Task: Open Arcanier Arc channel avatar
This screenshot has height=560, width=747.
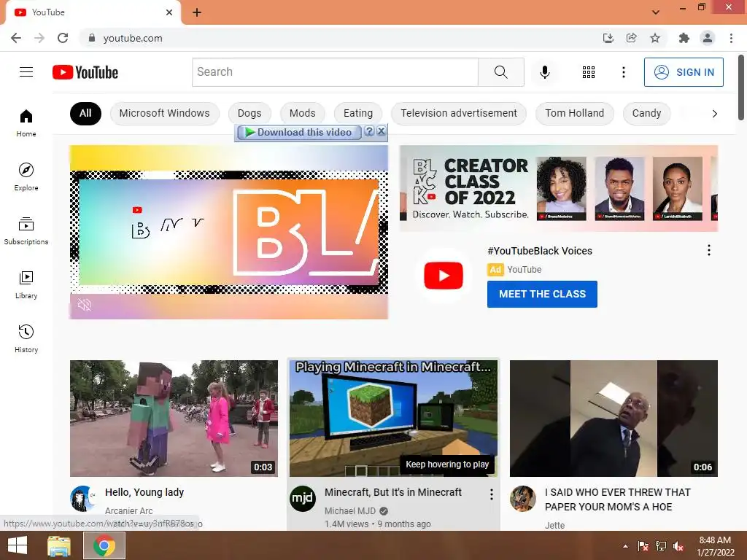Action: coord(83,499)
